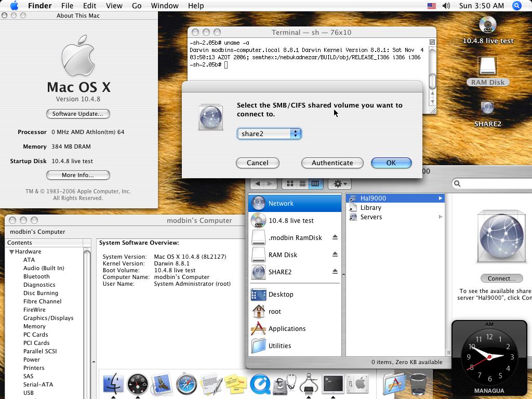Cancel the SMB/CIFS volume dialog

pos(258,163)
